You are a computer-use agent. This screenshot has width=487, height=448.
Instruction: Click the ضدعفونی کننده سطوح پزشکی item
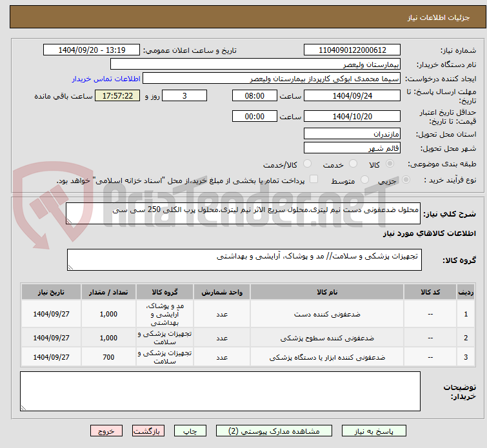327,338
